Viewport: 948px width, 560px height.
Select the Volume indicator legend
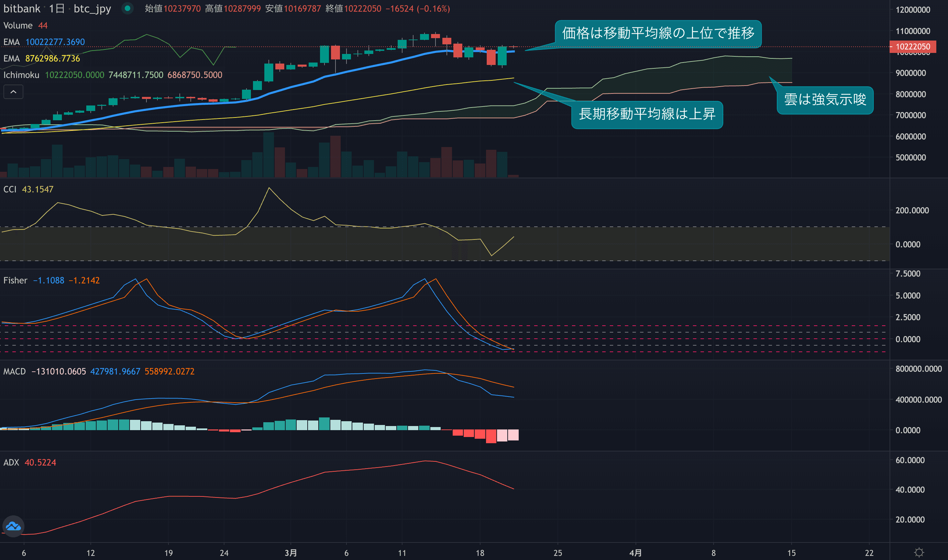(x=18, y=26)
